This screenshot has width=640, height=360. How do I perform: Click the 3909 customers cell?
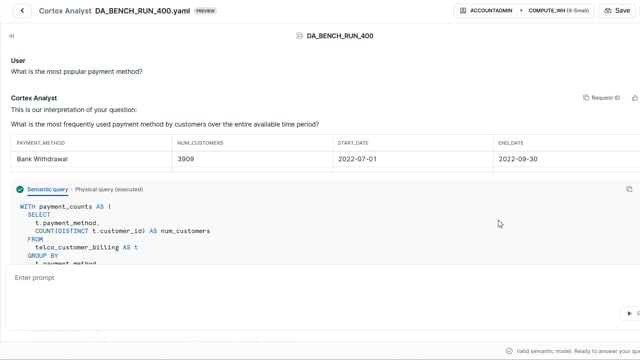click(252, 159)
